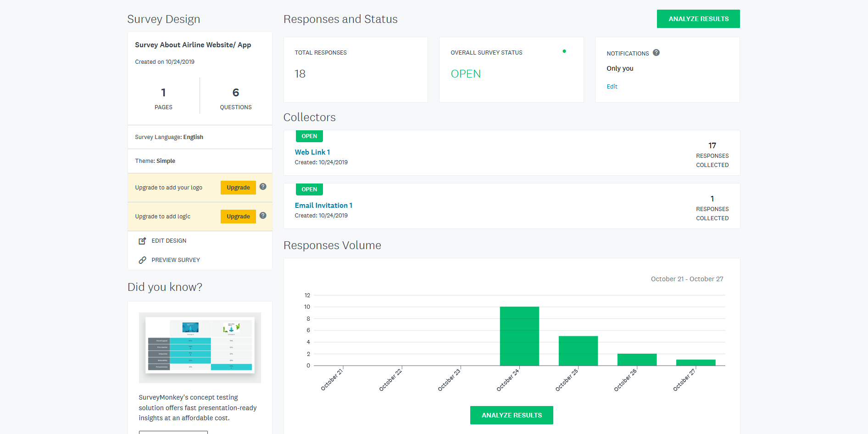
Task: Open help icon beside add logo upgrade
Action: pyautogui.click(x=263, y=187)
